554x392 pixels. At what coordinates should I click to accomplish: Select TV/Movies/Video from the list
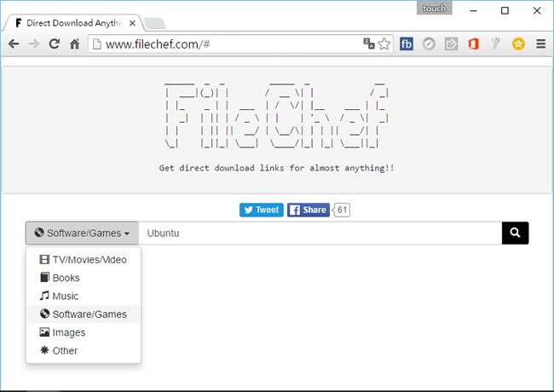[84, 260]
